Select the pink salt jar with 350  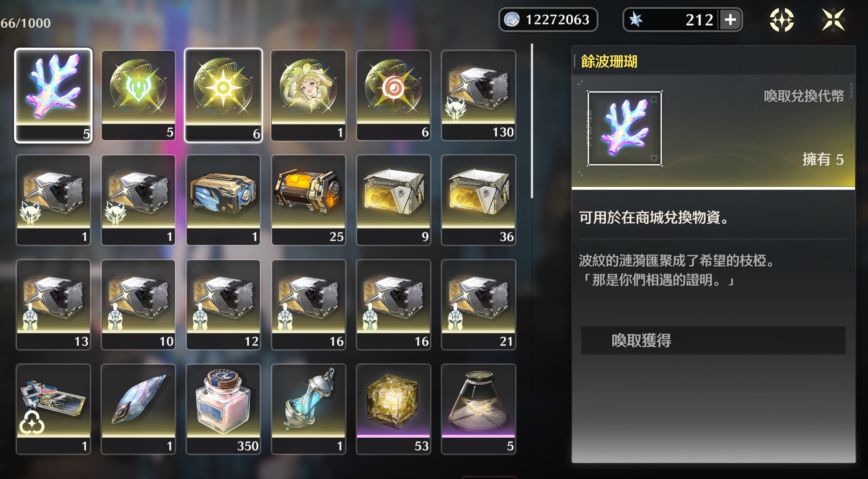(x=224, y=409)
